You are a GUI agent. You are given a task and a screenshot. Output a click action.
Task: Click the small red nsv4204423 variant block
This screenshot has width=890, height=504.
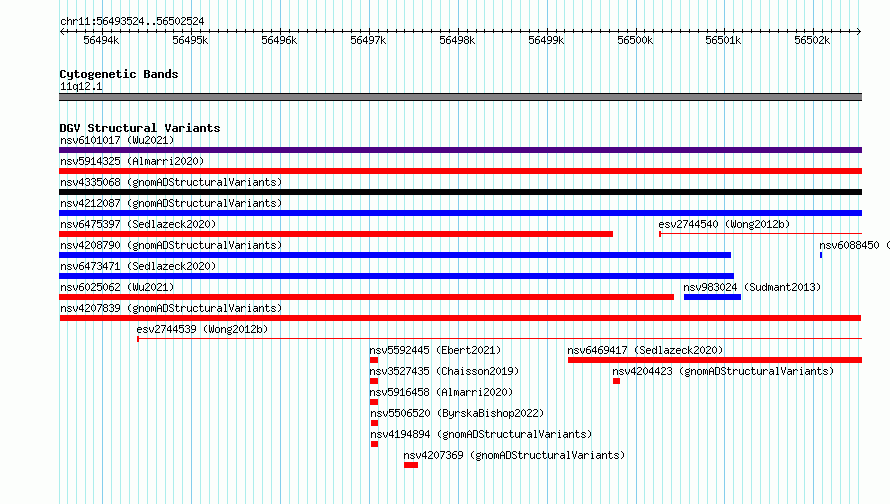(616, 381)
